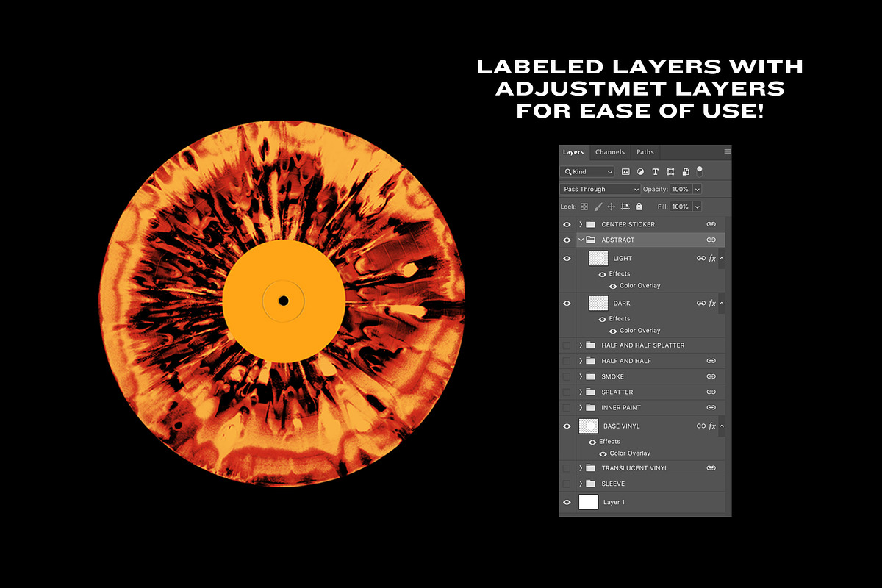The image size is (882, 588).
Task: Click link icon on SMOKE group
Action: pos(711,377)
